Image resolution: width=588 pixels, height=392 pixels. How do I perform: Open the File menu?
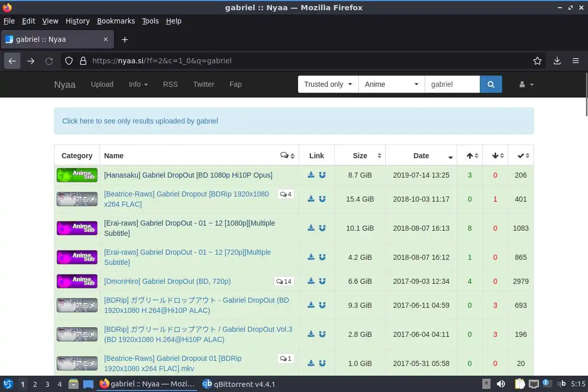9,21
